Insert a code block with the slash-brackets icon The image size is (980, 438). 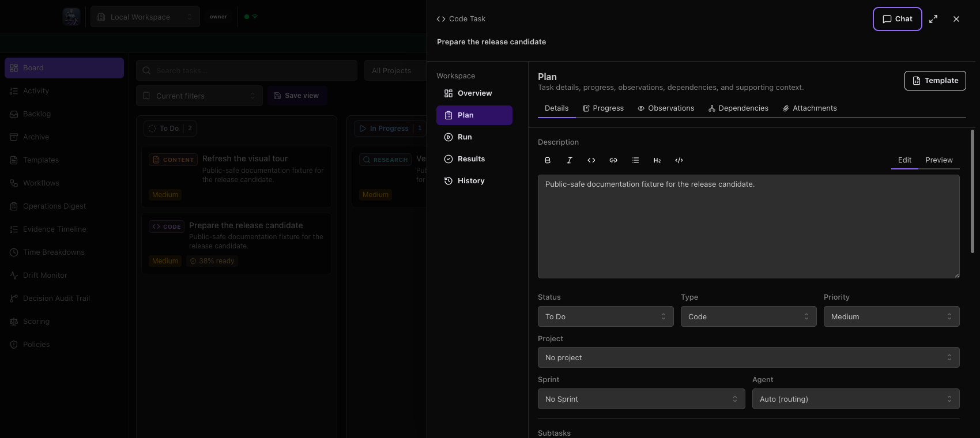pos(679,160)
